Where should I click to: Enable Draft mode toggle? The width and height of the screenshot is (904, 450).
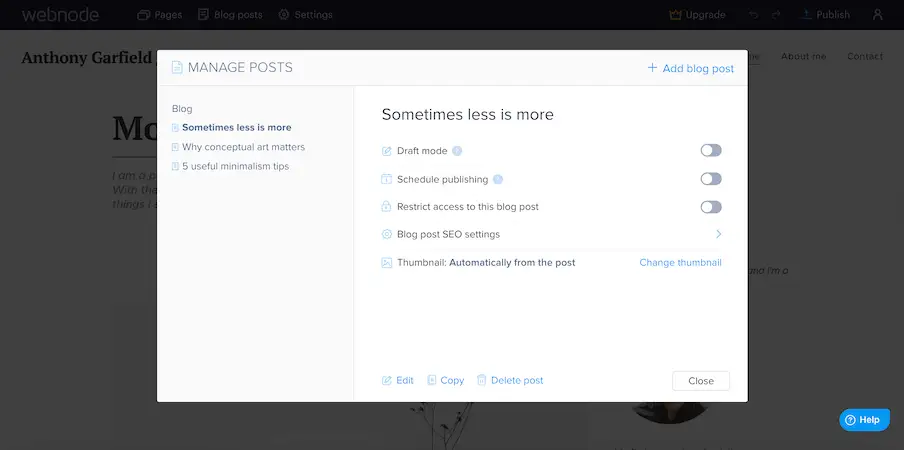pyautogui.click(x=710, y=151)
